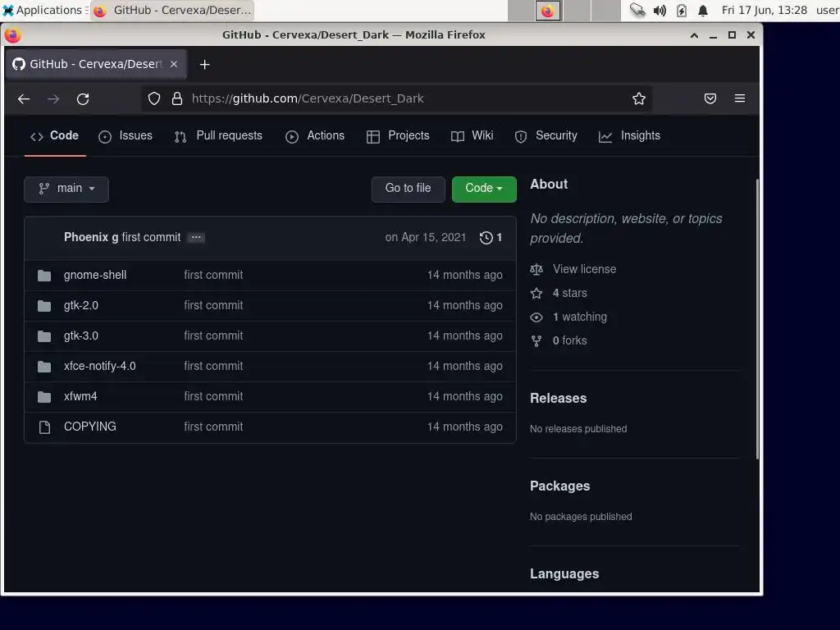Click the 0 forks link

570,340
